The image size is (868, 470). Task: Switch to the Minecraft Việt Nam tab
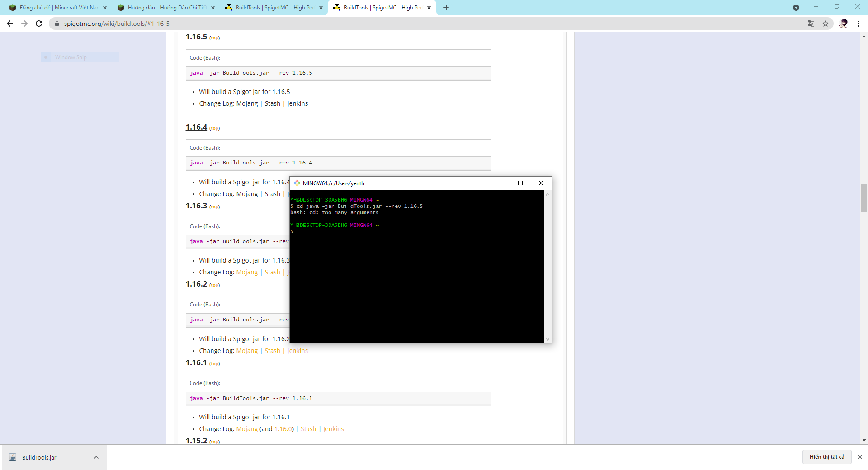pos(58,8)
